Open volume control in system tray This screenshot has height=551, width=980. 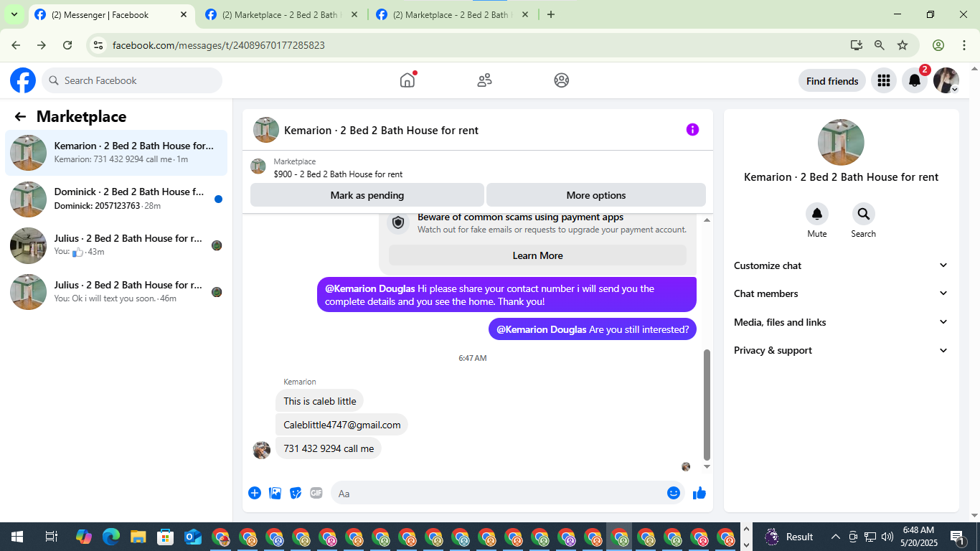887,537
